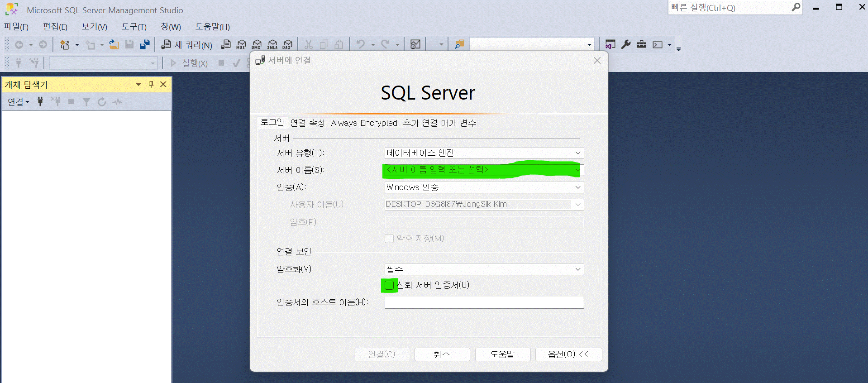Screen dimensions: 868x383
Task: Open the 도움말(H) menu
Action: (x=213, y=27)
